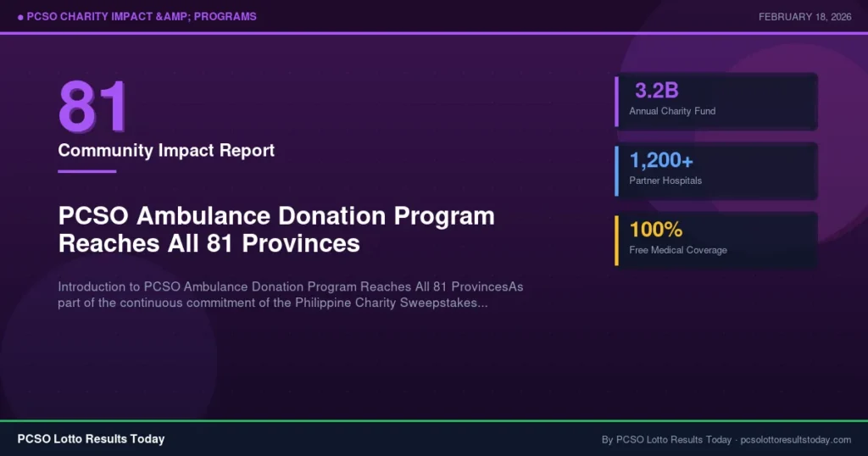Click the yellow accent bar on the 100% card
The image size is (868, 456).
click(x=616, y=240)
